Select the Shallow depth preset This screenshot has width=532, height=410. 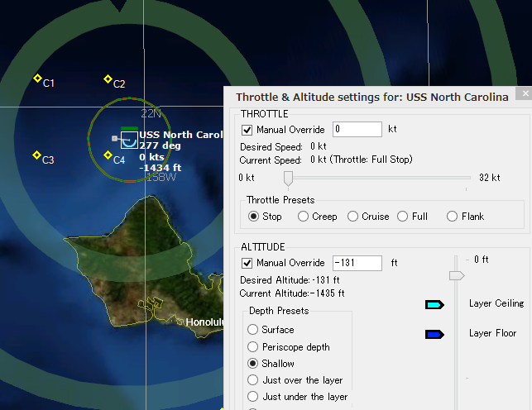coord(252,363)
